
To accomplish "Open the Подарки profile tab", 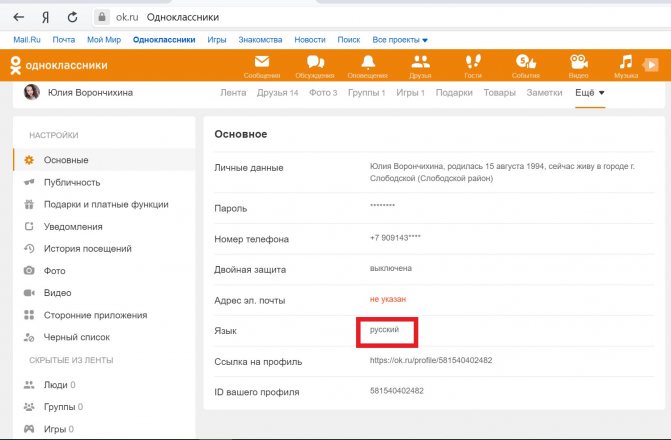I will 454,93.
